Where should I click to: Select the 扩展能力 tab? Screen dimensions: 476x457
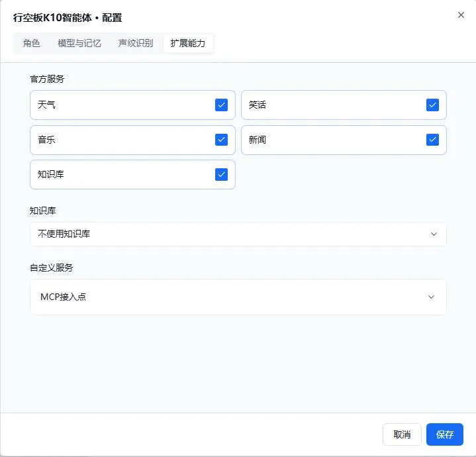[x=188, y=43]
